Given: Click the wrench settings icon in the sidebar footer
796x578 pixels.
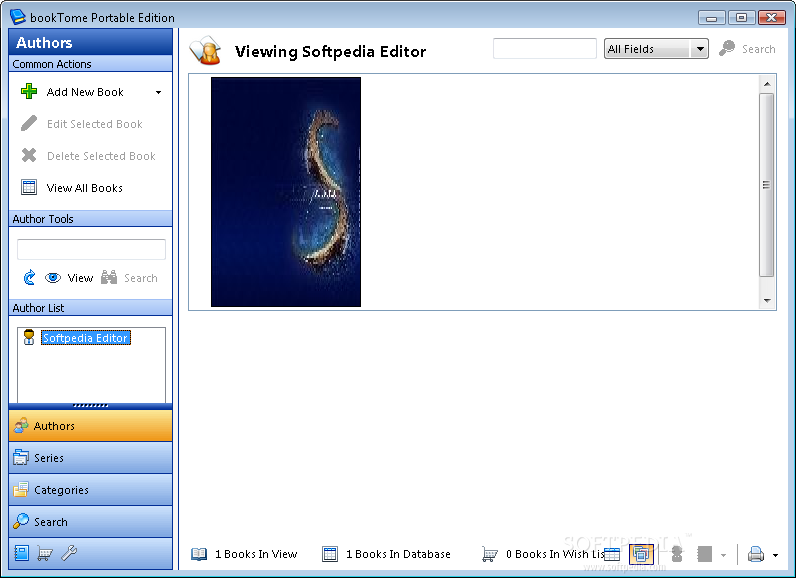Looking at the screenshot, I should (x=69, y=553).
